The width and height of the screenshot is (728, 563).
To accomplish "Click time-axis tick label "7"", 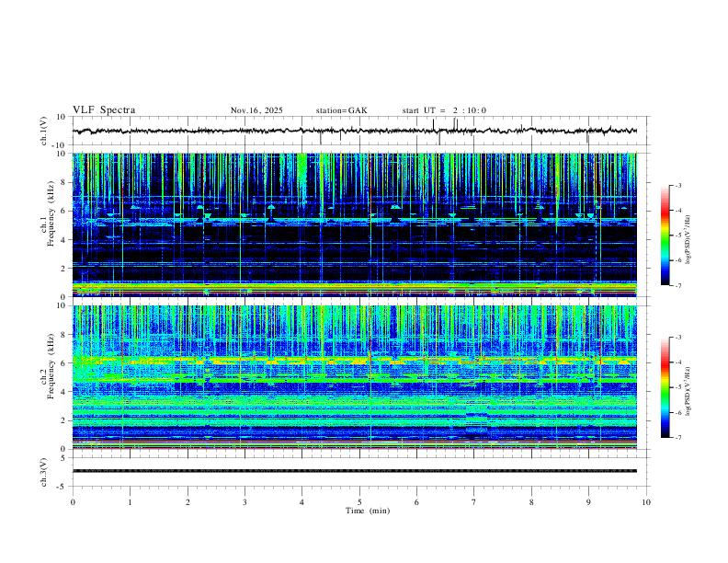I will tap(474, 502).
